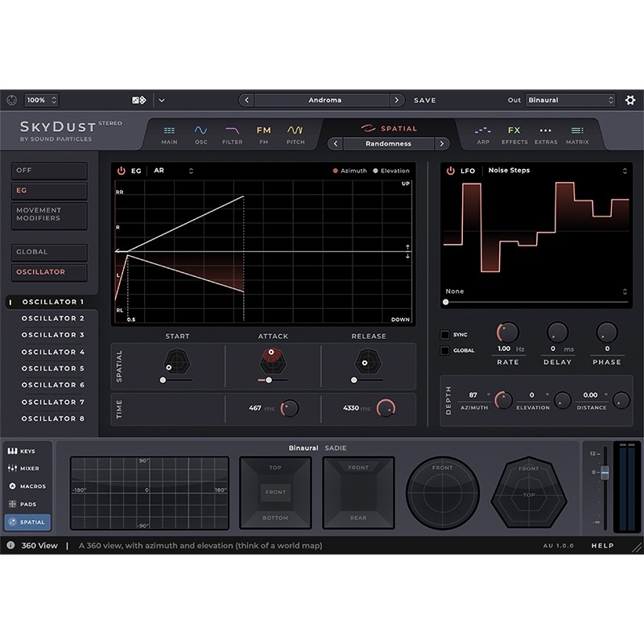The image size is (644, 644).
Task: Select the MOVEMENT MODIFIERS mode
Action: click(x=49, y=215)
